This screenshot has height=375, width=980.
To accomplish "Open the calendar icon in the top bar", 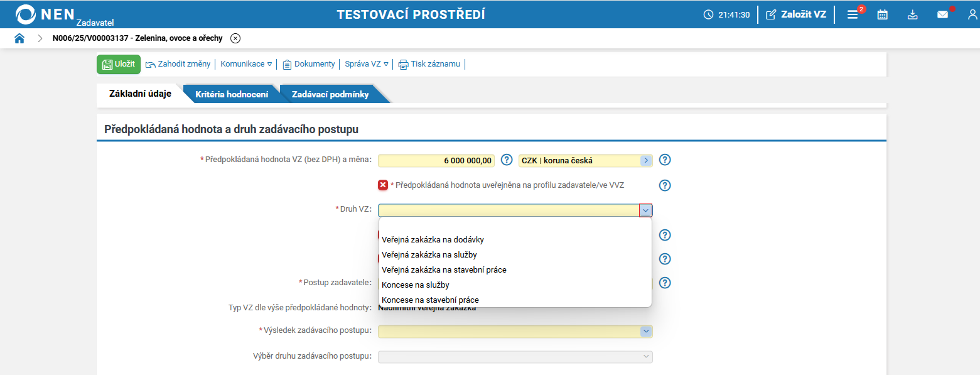I will 882,14.
